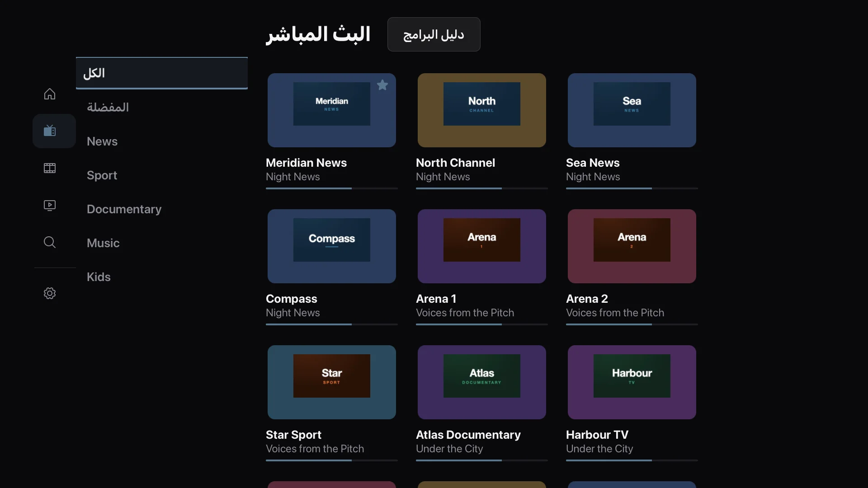This screenshot has width=868, height=488.
Task: Click the Compass title text
Action: [x=292, y=299]
